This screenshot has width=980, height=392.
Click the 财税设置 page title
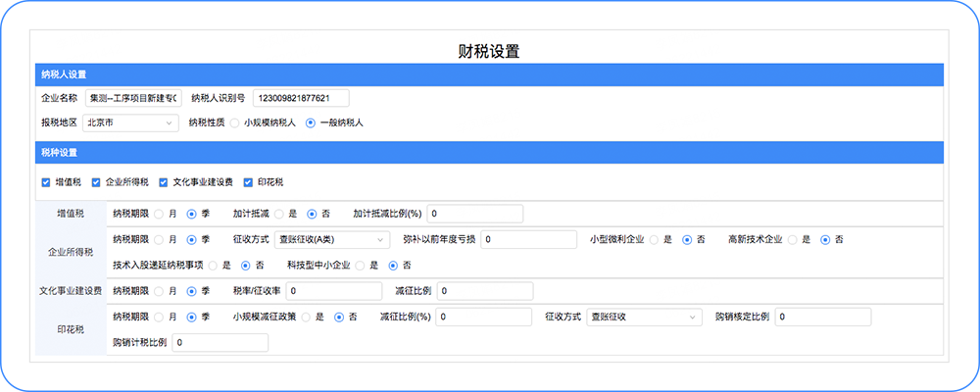489,51
